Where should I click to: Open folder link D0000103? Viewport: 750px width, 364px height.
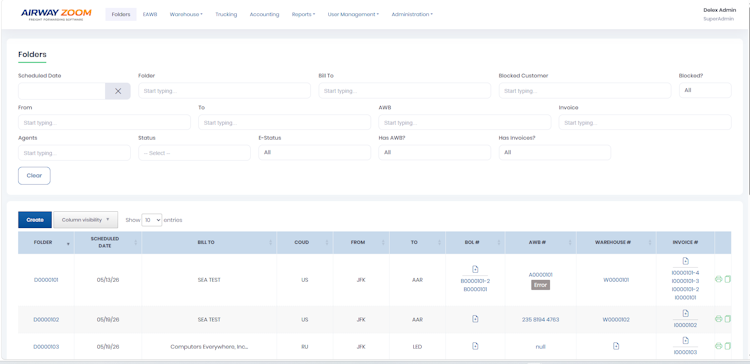point(46,347)
